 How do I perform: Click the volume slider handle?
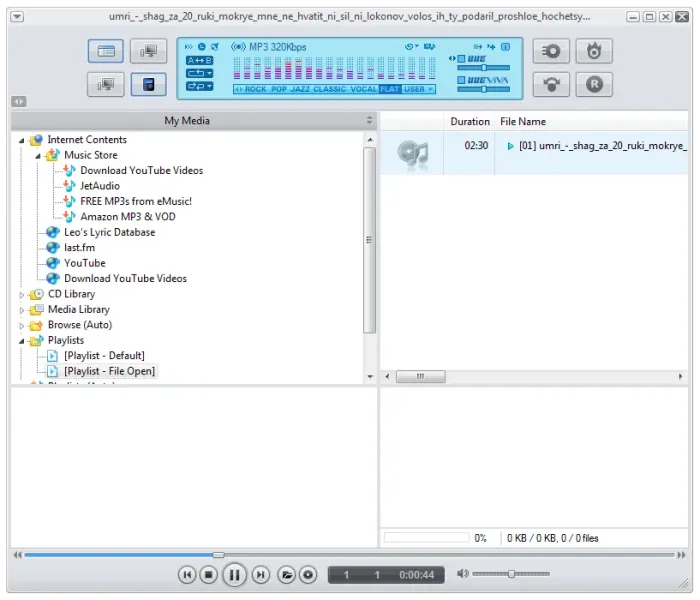click(x=511, y=574)
